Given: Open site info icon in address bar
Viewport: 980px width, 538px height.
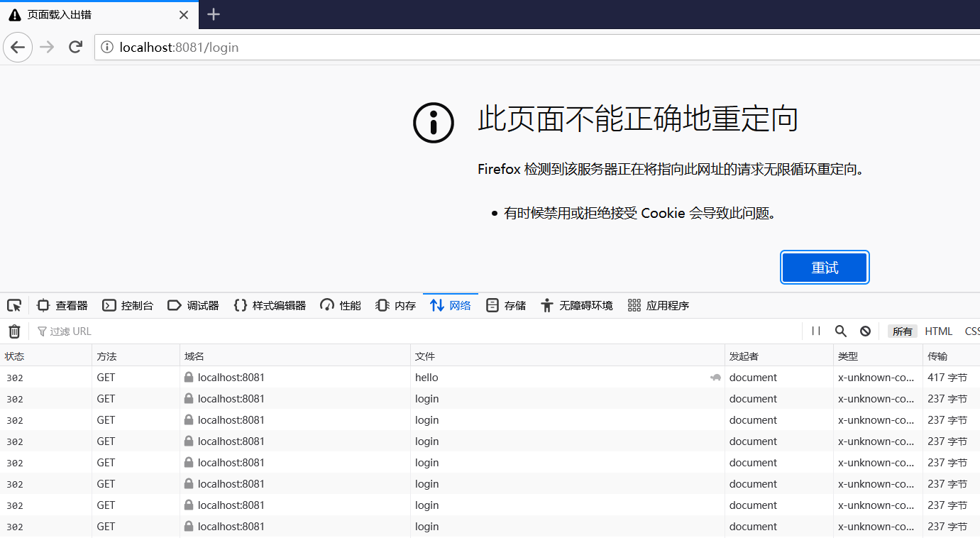Looking at the screenshot, I should point(107,48).
